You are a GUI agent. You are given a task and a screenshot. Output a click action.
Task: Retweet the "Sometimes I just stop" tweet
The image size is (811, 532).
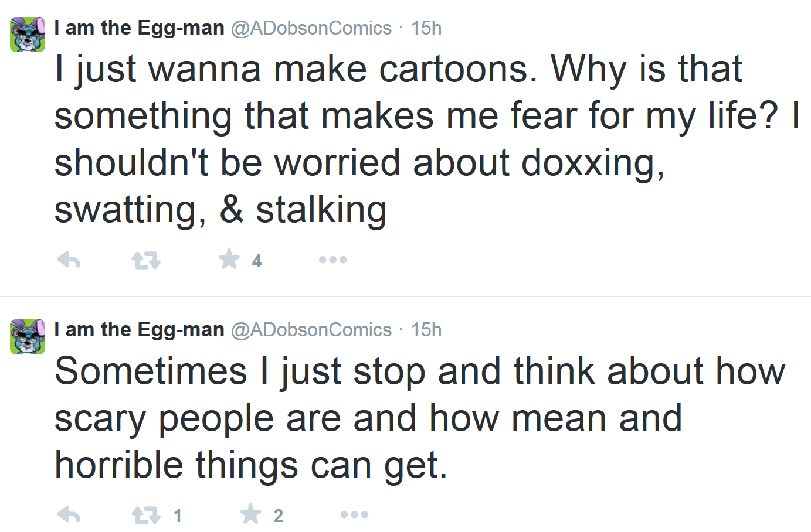click(x=146, y=515)
